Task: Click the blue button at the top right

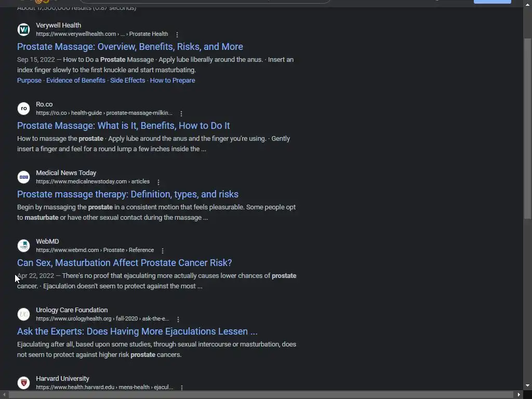Action: click(493, 2)
